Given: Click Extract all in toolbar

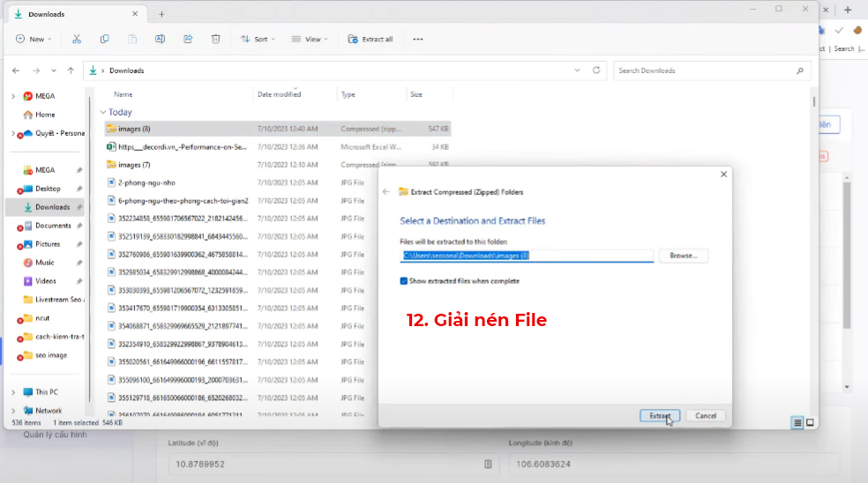Looking at the screenshot, I should [370, 39].
